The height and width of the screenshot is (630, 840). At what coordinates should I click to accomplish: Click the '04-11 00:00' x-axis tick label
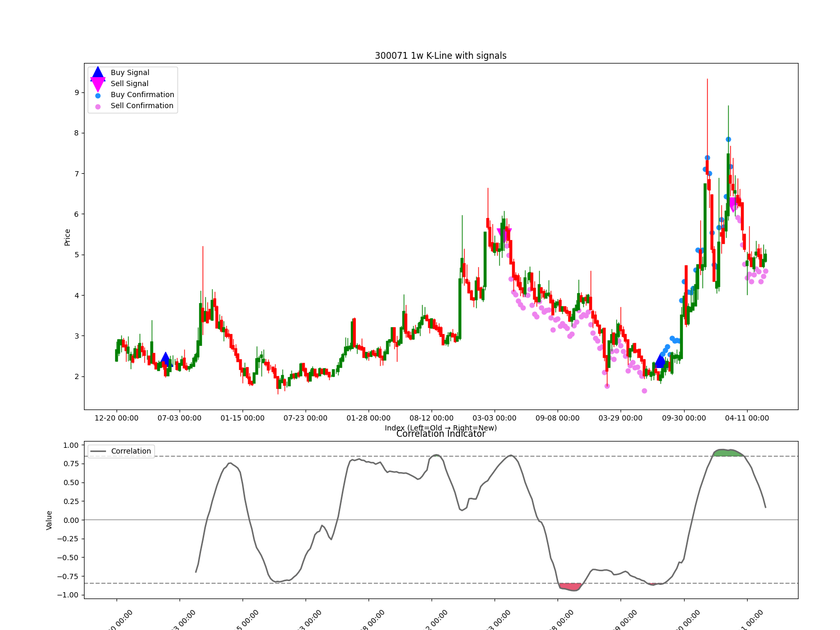[x=747, y=418]
